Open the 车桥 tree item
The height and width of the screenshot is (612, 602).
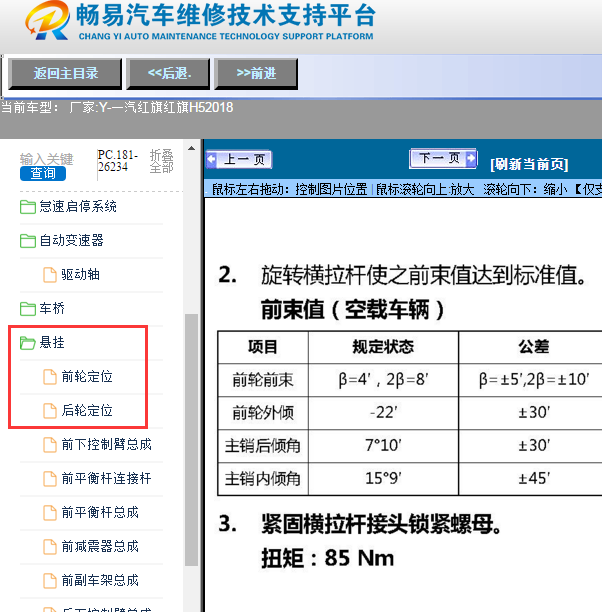tap(52, 309)
